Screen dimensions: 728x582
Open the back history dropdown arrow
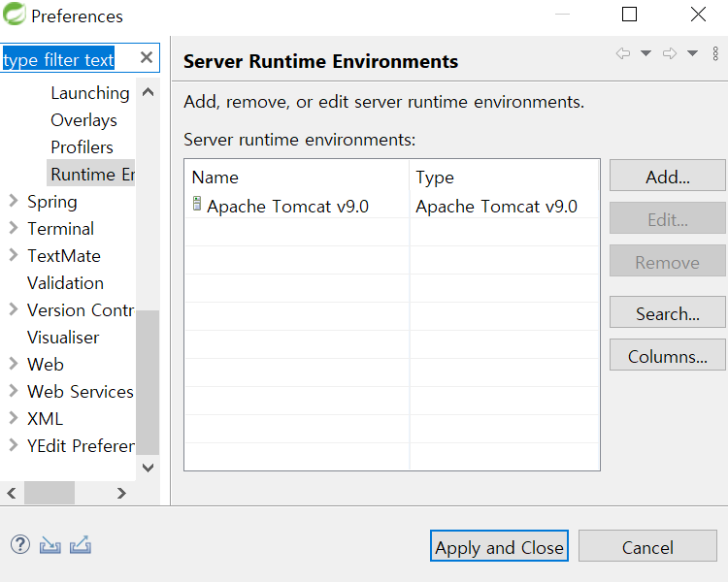click(x=645, y=53)
